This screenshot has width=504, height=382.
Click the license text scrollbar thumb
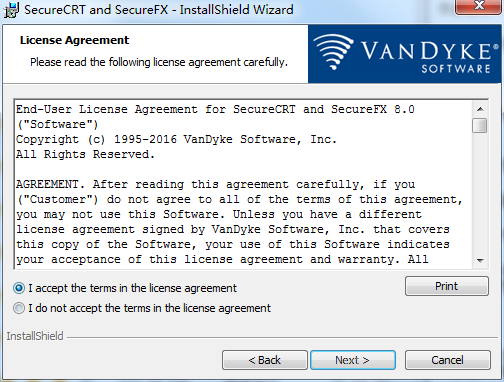480,126
